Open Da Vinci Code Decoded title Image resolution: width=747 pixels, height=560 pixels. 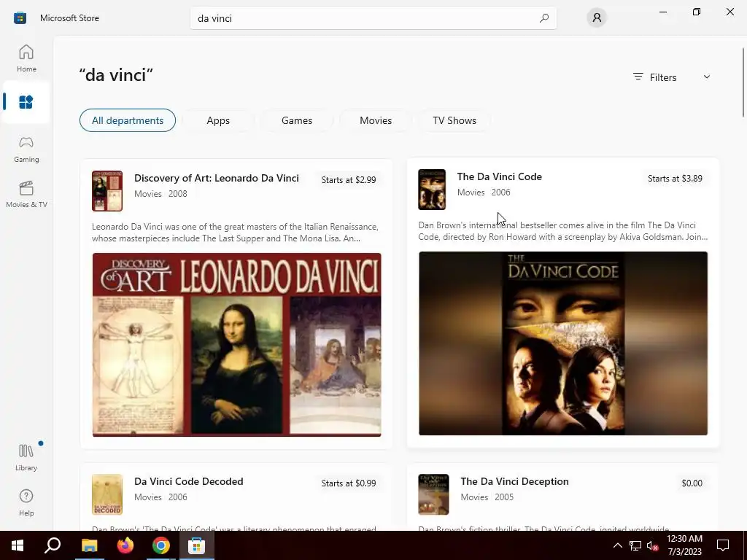pos(189,481)
